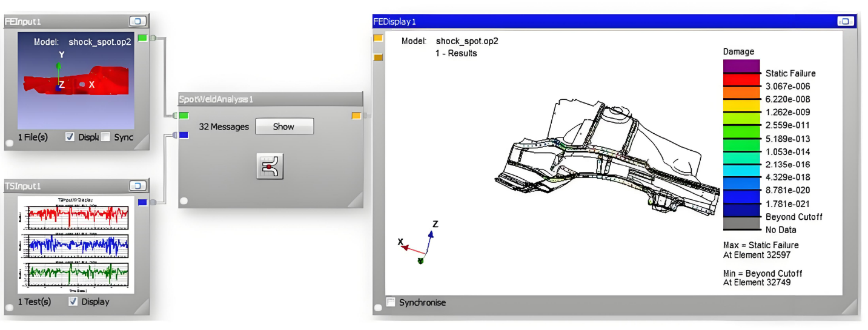This screenshot has width=868, height=330.
Task: Expand the TSInput1 glyph window
Action: [x=138, y=185]
